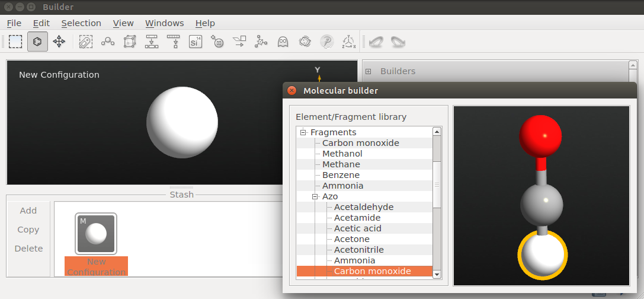Select Acetic acid in the Azo list

[x=358, y=228]
